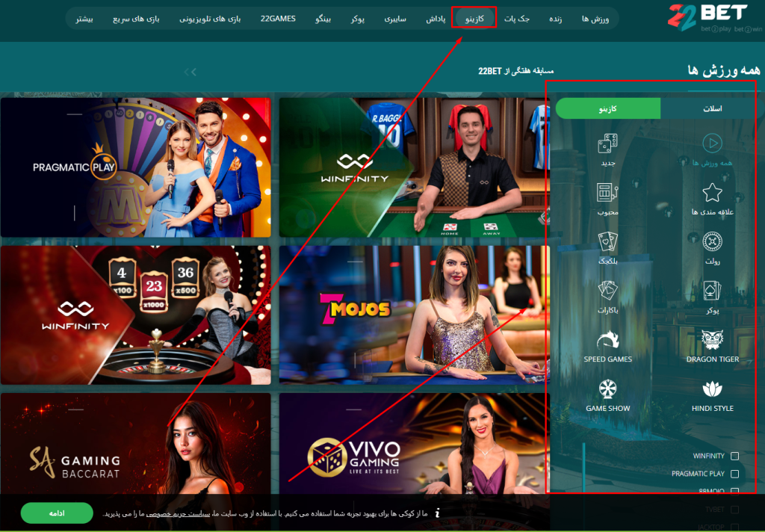Image resolution: width=765 pixels, height=532 pixels.
Task: Open the مسابقه هفتگی از 22BET link
Action: coord(515,71)
